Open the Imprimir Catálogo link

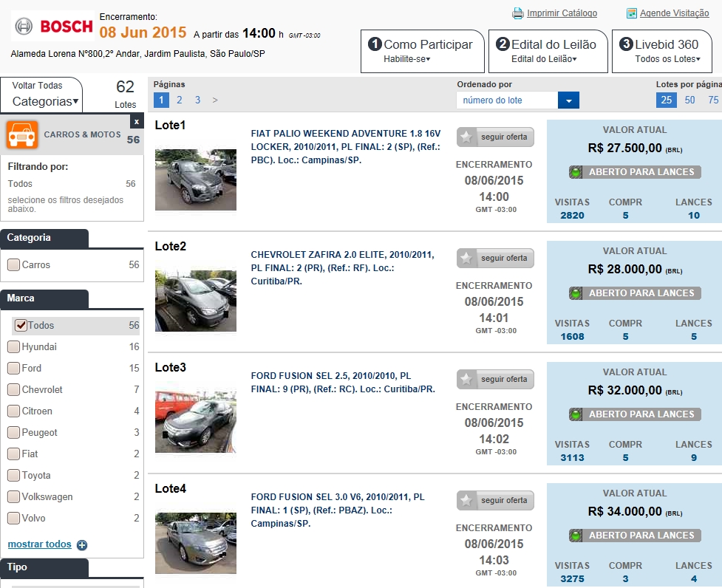562,13
